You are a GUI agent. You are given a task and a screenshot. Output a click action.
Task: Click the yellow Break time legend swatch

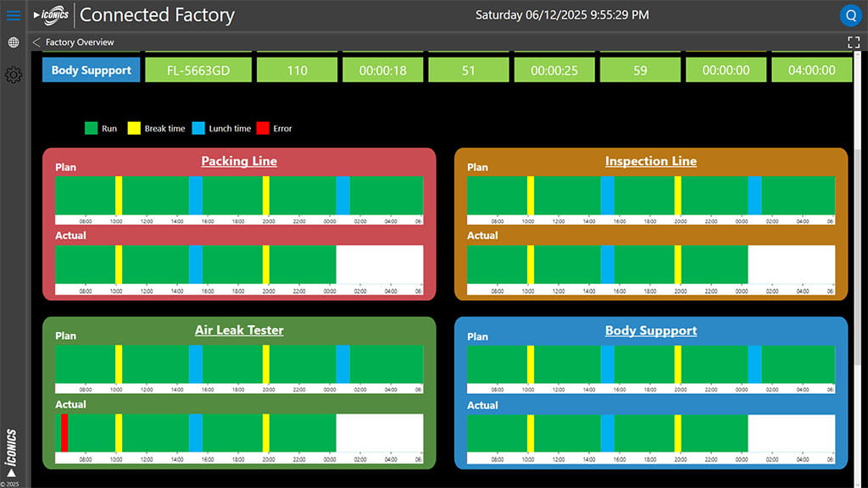(134, 129)
